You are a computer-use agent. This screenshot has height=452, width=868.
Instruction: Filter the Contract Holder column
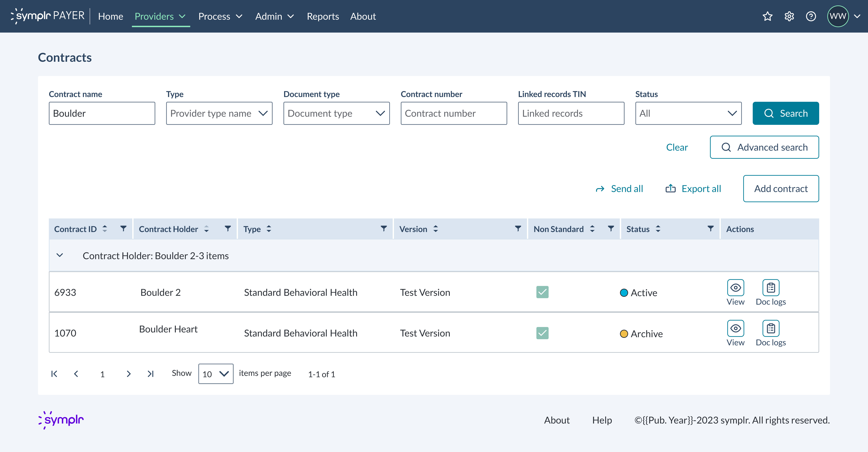click(228, 229)
